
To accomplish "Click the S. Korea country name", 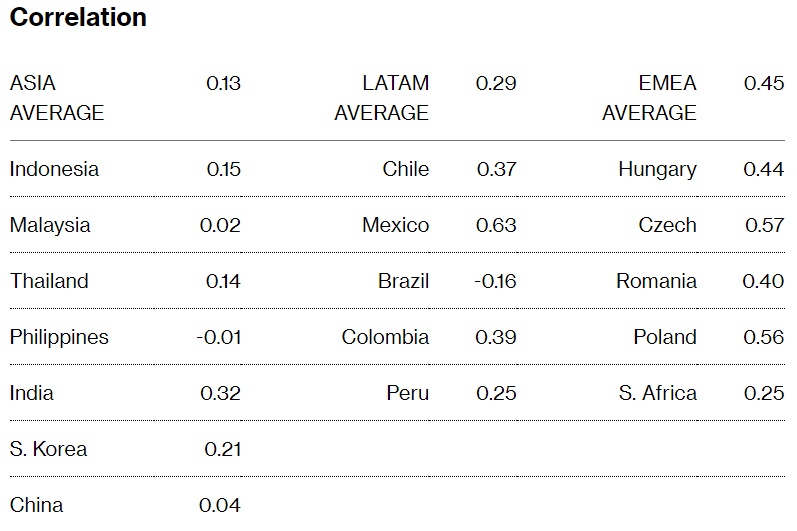I will (48, 449).
